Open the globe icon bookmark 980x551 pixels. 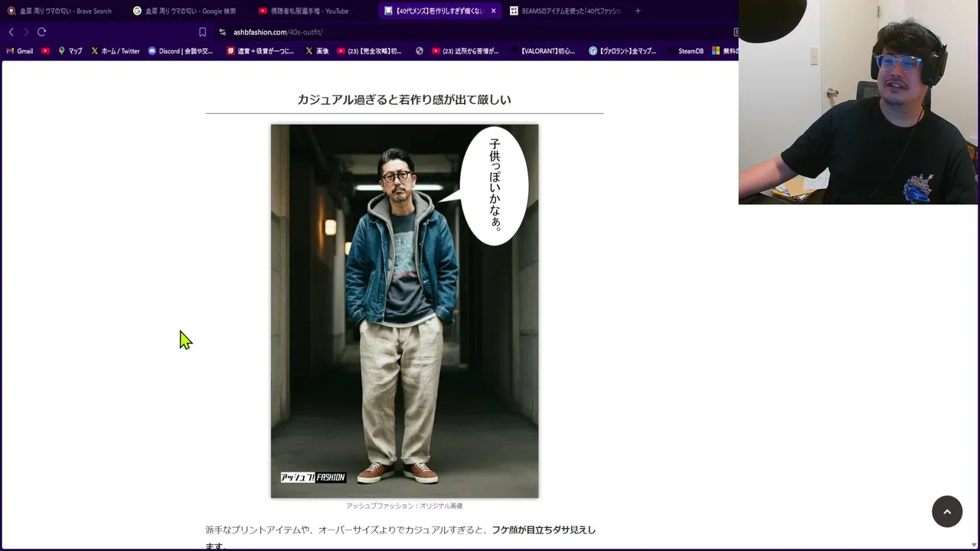coord(420,51)
